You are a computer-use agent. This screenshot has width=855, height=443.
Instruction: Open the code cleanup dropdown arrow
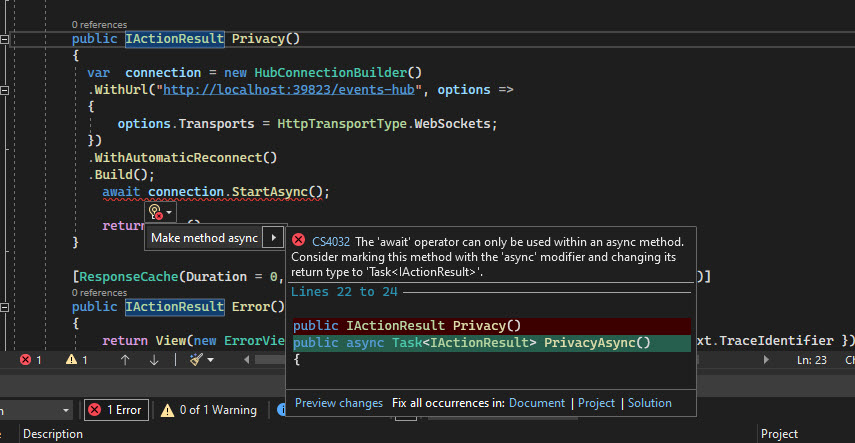click(x=211, y=360)
